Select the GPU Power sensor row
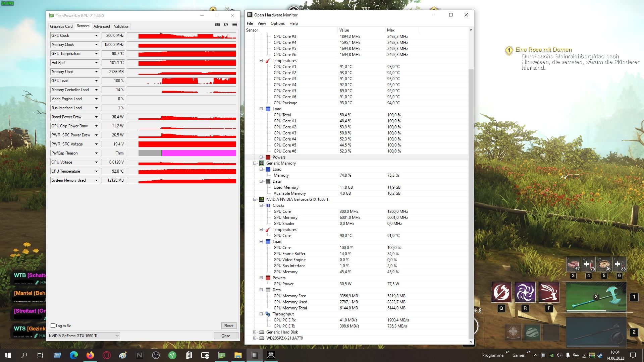 coord(356,284)
